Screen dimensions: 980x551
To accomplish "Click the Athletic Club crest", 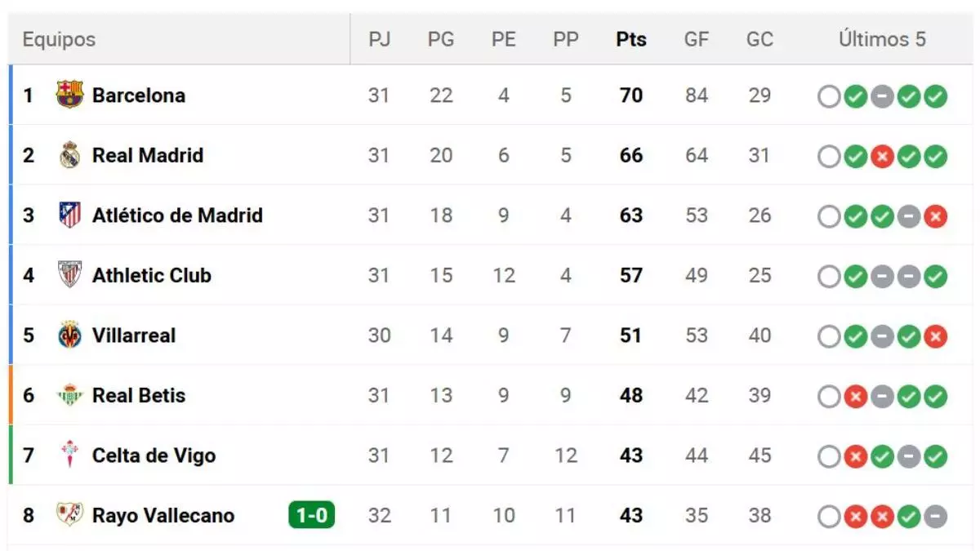I will point(69,276).
